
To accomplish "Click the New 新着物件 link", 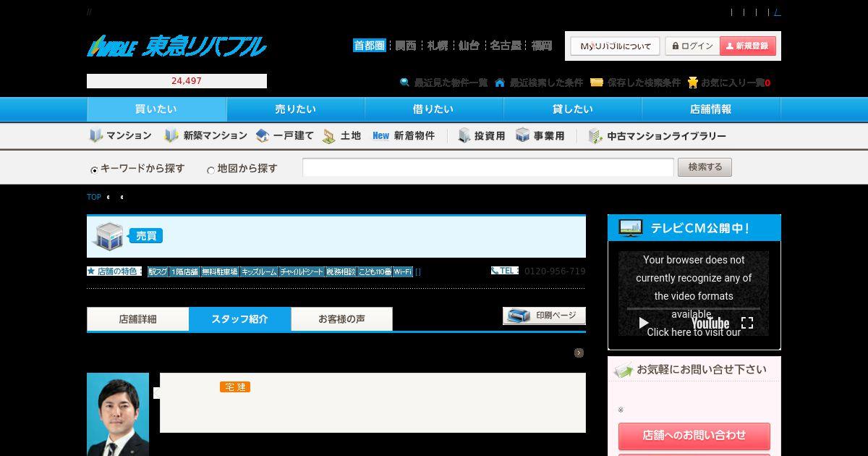I will (x=404, y=135).
